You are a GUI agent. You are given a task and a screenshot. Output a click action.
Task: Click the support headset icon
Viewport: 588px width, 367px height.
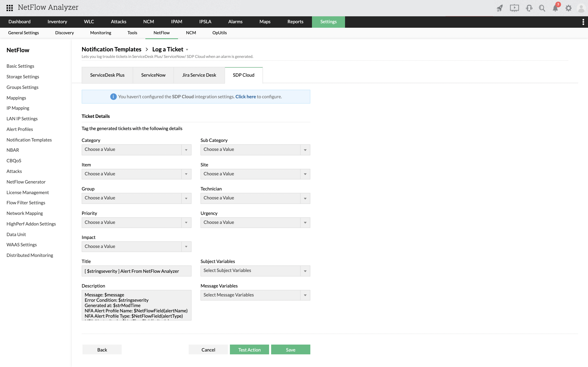click(529, 8)
